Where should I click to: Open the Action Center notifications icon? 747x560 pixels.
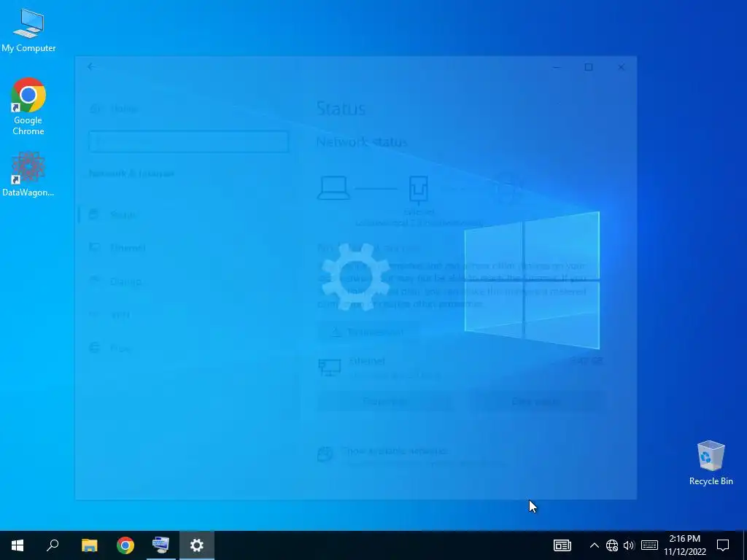[723, 545]
